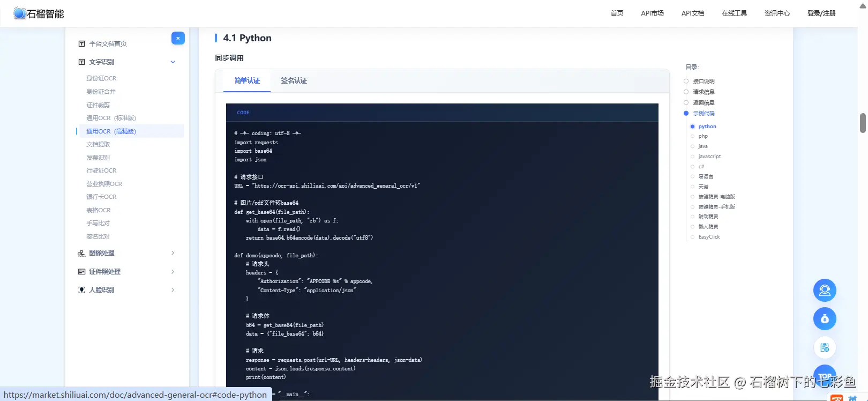
Task: Select c# in code examples list
Action: coord(701,167)
